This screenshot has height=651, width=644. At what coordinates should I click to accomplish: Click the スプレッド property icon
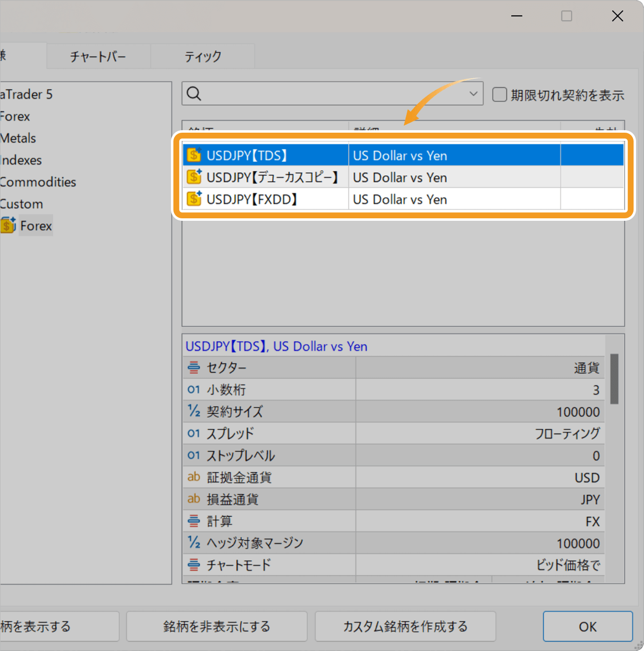coord(194,433)
